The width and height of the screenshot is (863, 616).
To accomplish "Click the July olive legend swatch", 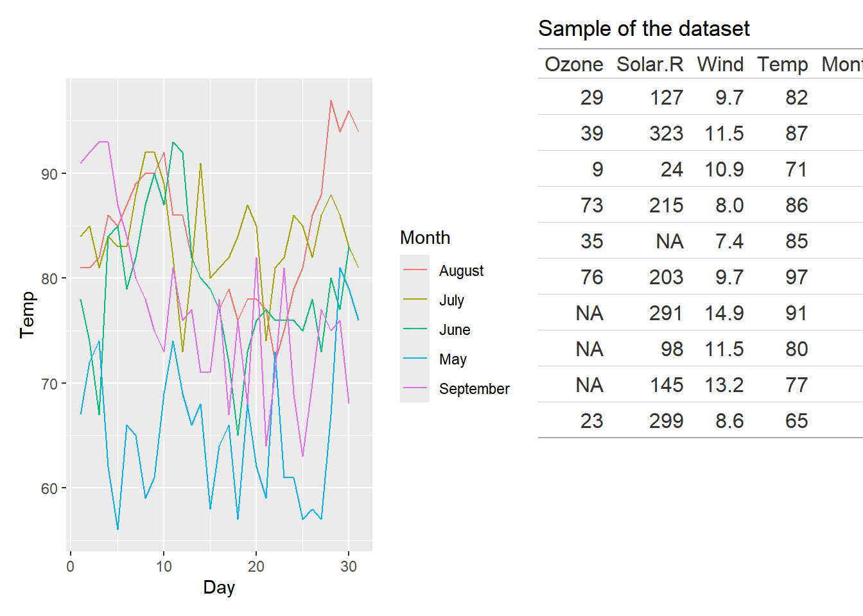I will [415, 300].
